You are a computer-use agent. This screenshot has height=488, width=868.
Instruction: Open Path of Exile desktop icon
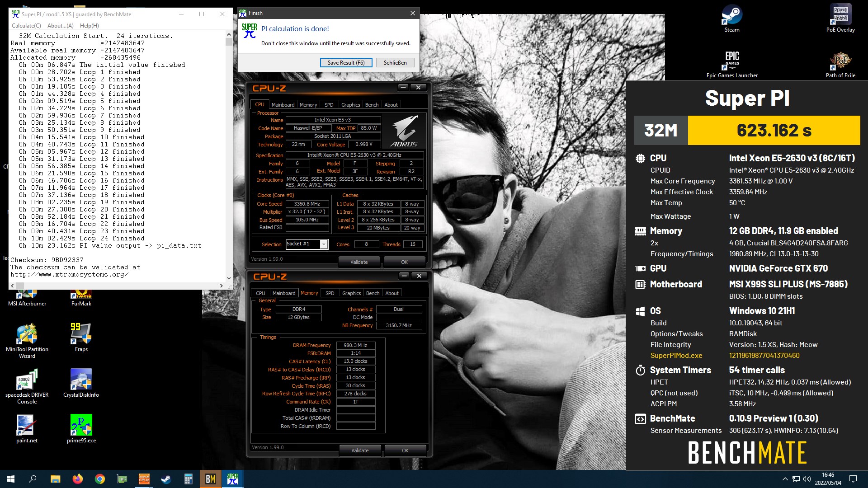[840, 64]
